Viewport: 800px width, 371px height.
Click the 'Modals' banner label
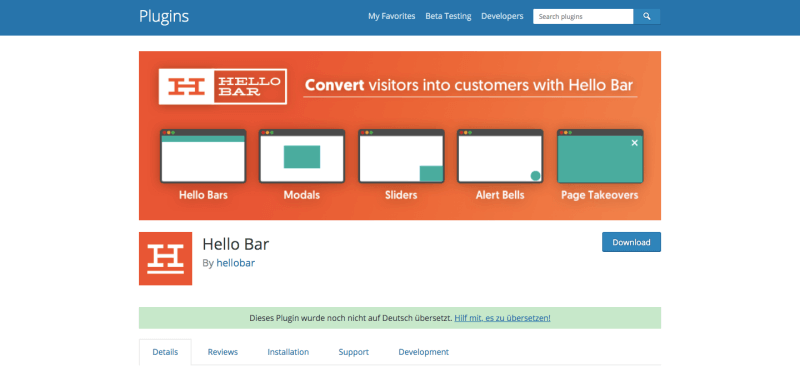[x=302, y=195]
